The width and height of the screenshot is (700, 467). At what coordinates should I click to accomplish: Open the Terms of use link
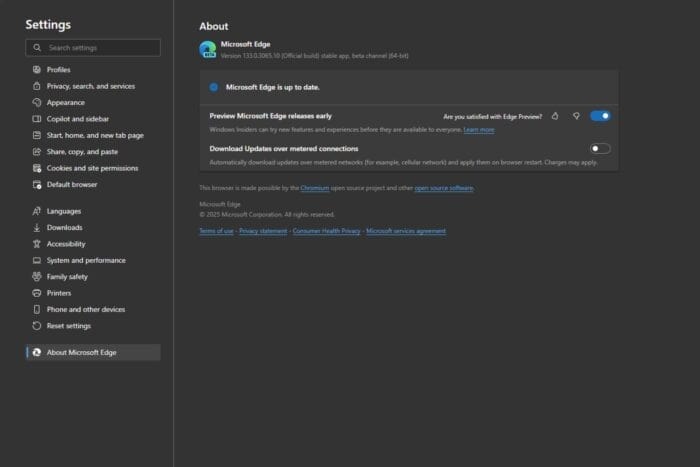(216, 231)
